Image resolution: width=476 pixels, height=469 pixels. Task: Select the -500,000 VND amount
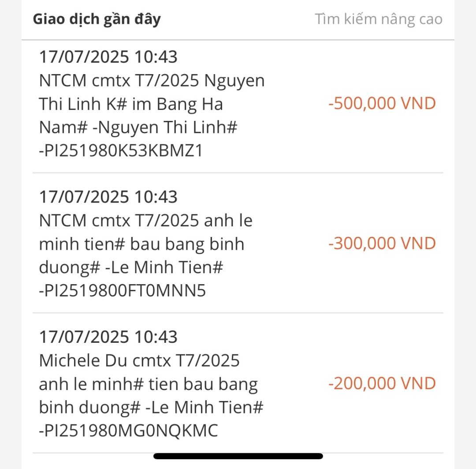point(382,104)
